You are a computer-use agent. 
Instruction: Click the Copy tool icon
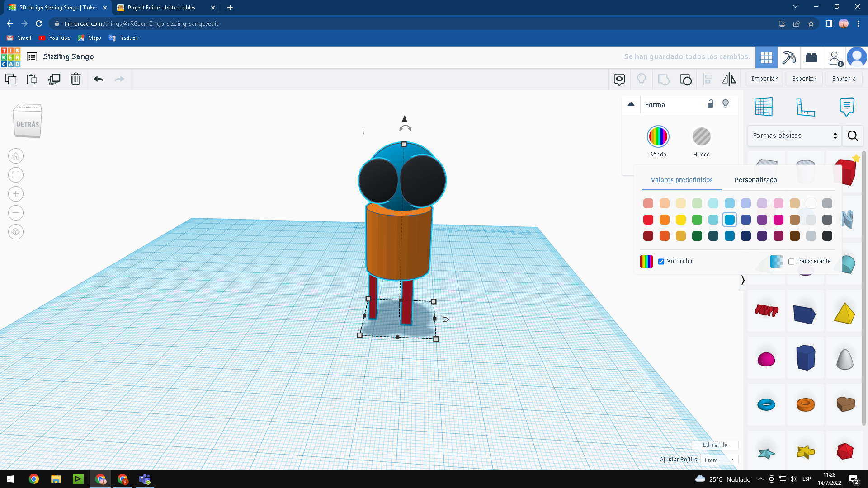[11, 79]
